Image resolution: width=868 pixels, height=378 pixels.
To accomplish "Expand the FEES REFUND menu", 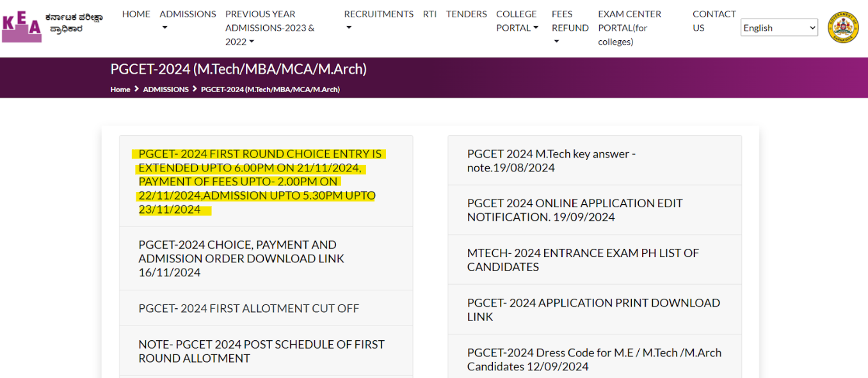I will click(x=570, y=28).
